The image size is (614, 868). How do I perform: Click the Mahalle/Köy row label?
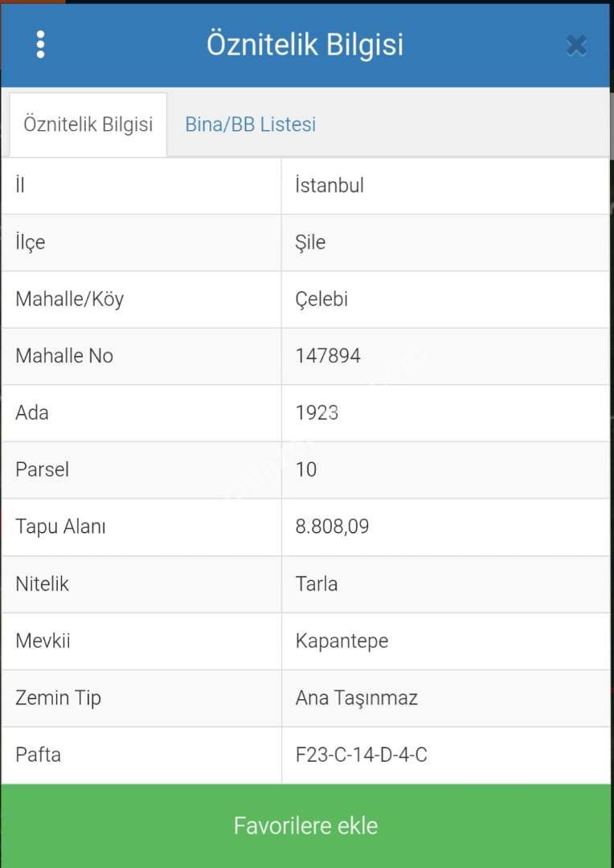[x=69, y=299]
